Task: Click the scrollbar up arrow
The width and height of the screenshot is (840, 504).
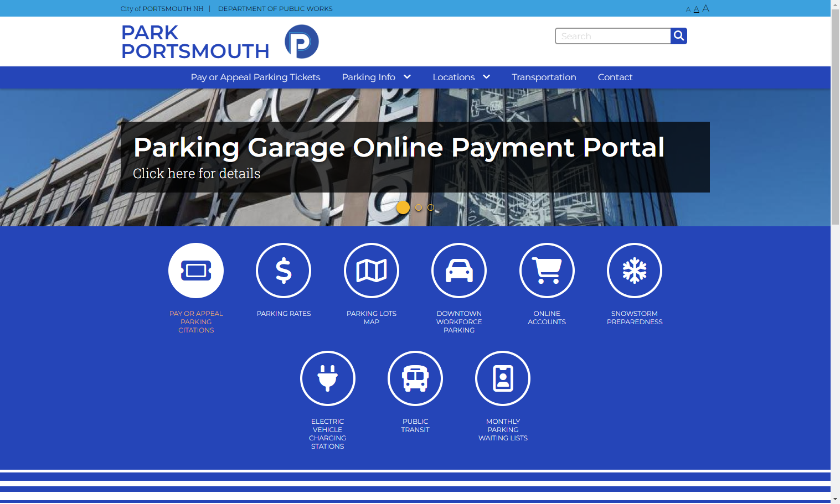Action: pos(835,4)
